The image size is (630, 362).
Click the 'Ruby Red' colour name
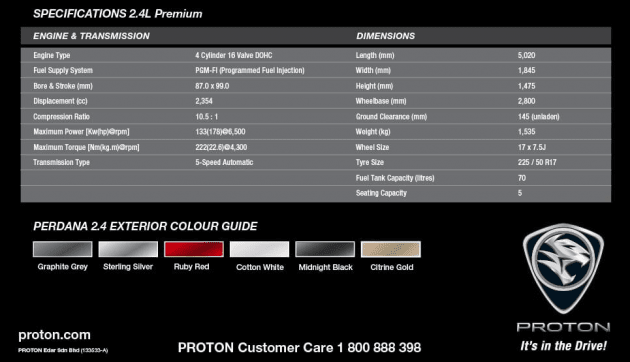[x=191, y=267]
